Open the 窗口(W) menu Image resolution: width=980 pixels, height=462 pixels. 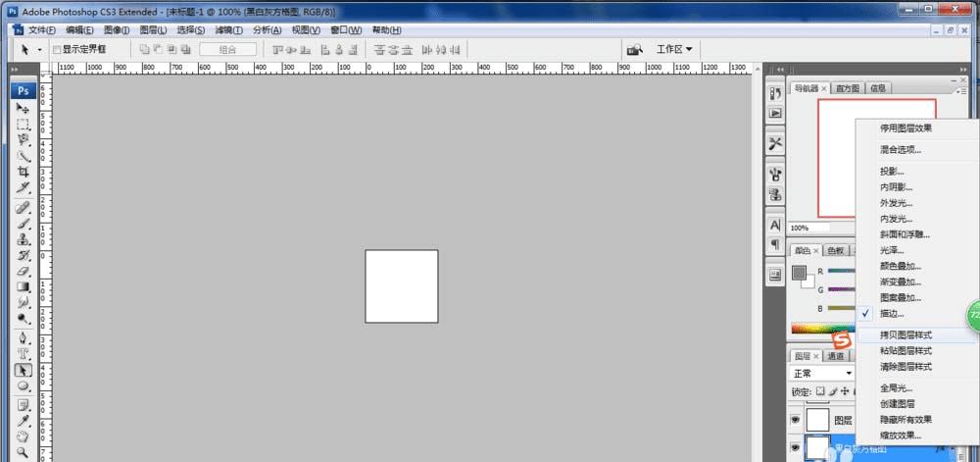point(346,30)
